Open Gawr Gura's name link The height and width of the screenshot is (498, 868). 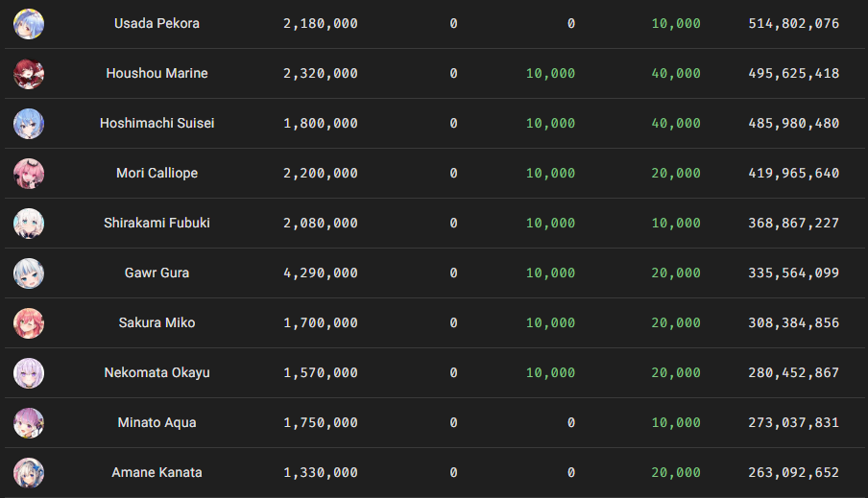157,273
